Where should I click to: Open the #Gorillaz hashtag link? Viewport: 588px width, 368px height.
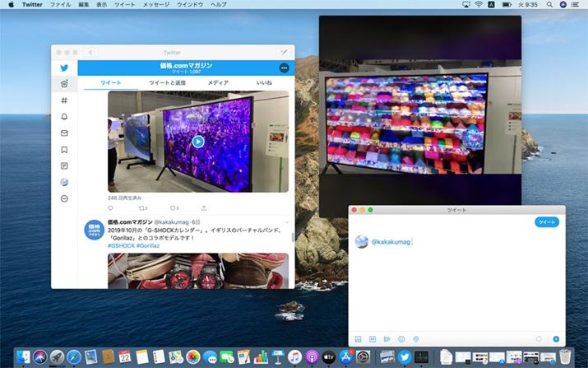148,245
